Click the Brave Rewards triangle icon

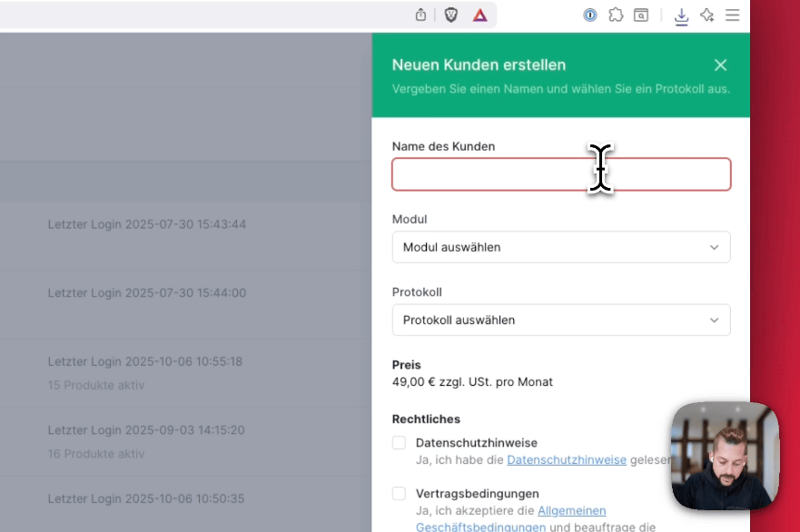pyautogui.click(x=479, y=15)
